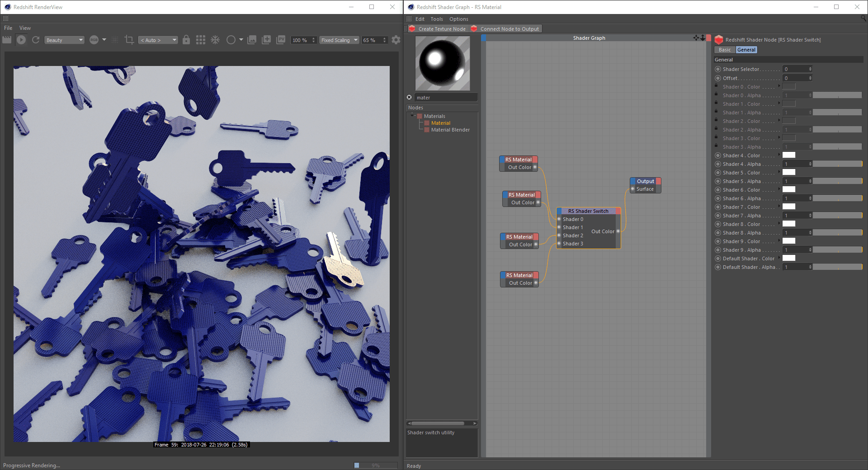Activate the crop region render tool

point(129,40)
